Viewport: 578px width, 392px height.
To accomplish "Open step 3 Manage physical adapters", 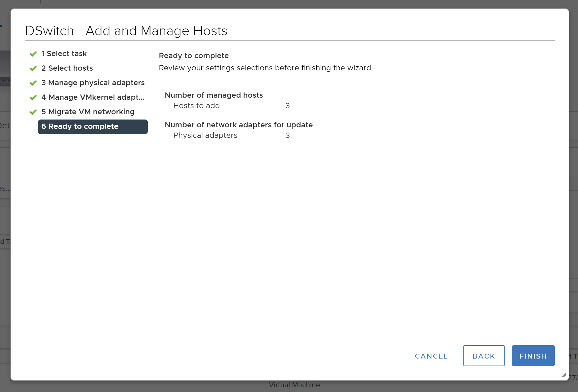I will coord(93,83).
